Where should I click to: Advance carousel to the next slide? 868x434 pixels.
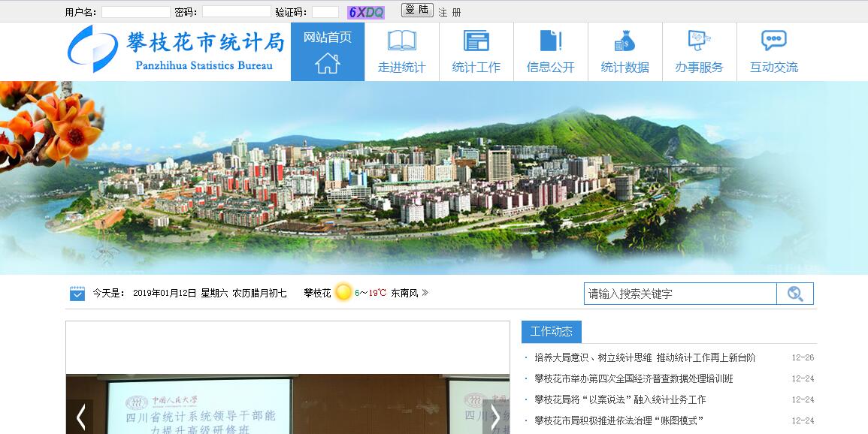[494, 417]
